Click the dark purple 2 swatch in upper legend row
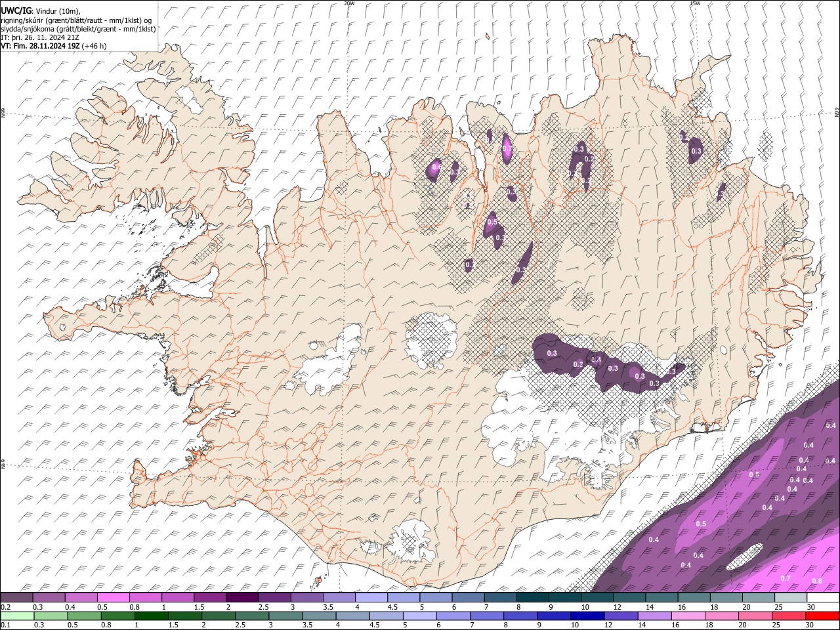Image resolution: width=840 pixels, height=630 pixels. (241, 598)
